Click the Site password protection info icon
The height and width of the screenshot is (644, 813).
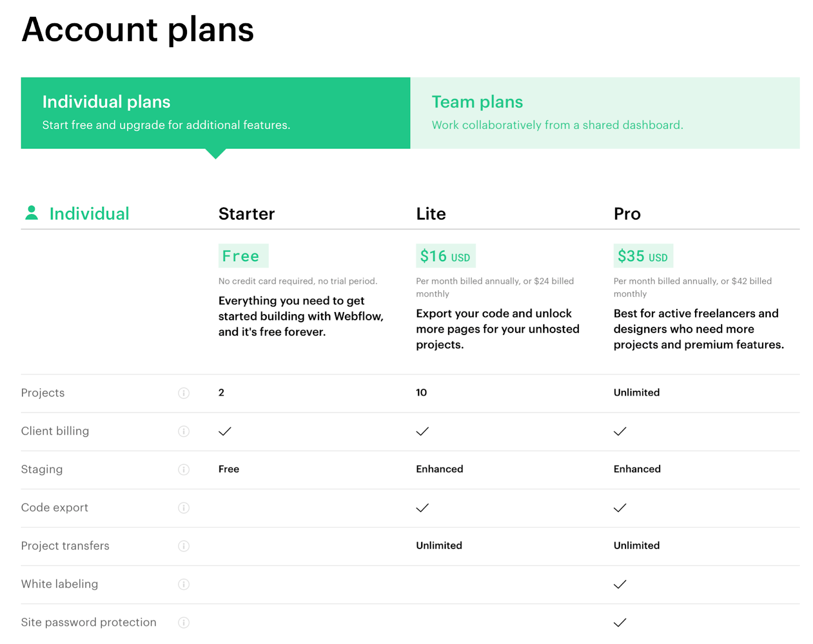click(x=183, y=622)
